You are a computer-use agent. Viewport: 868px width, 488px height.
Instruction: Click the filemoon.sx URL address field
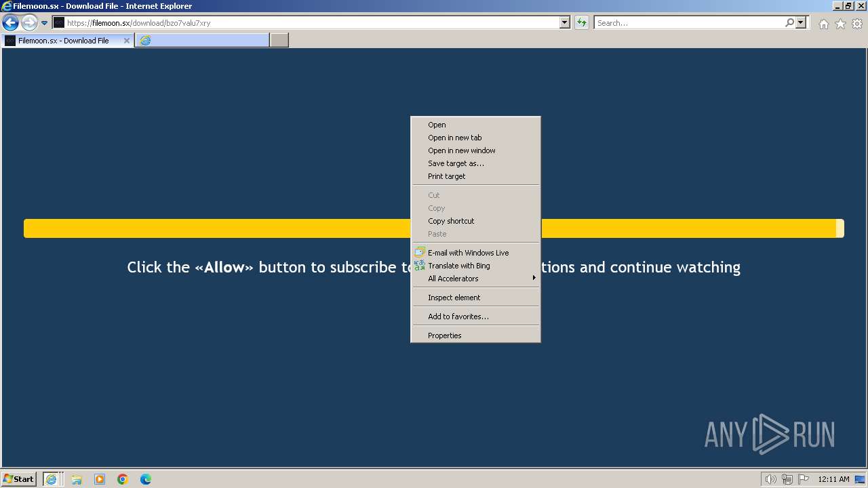tap(312, 23)
